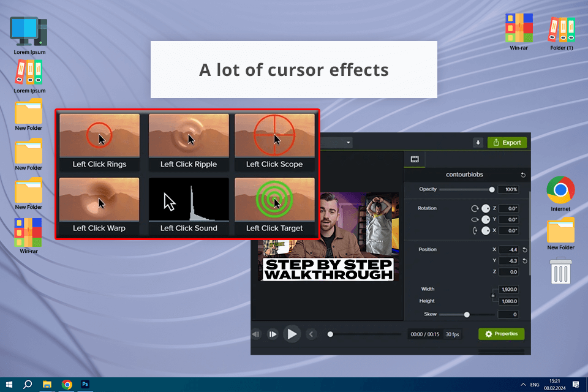The image size is (588, 392).
Task: Open the Recycle Bin trash icon
Action: tap(560, 271)
